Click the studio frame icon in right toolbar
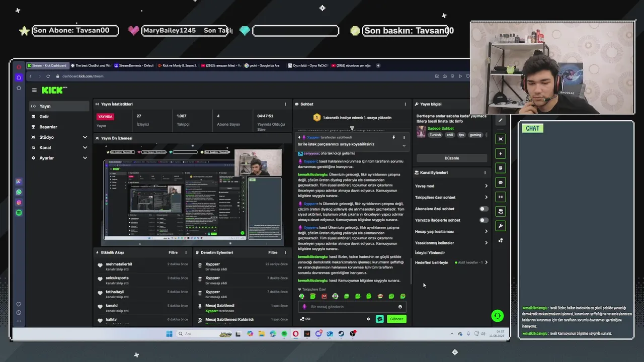Viewport: 644px width, 362px height. tap(500, 139)
